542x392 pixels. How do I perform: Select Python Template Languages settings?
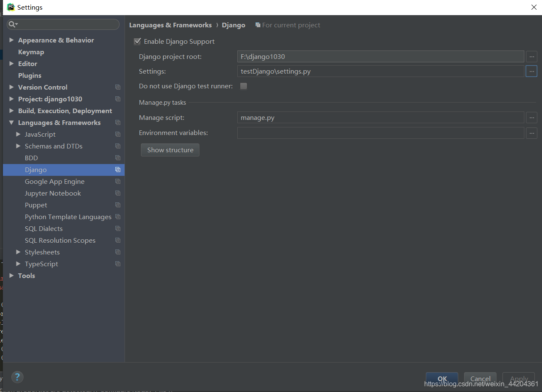68,217
